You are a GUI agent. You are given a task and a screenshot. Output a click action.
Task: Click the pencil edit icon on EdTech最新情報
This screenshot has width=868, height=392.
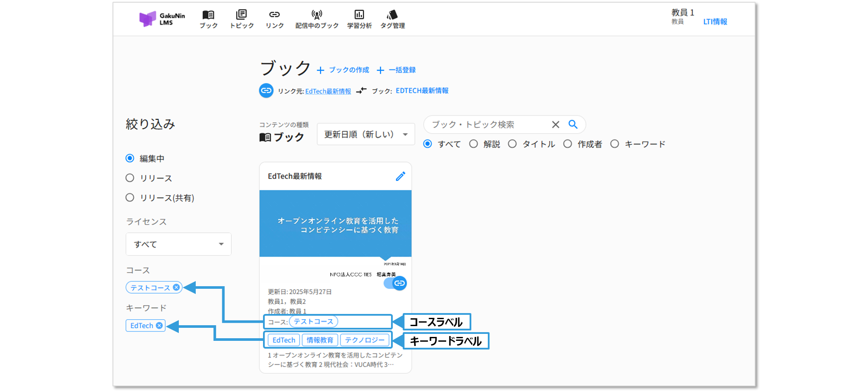click(x=400, y=176)
